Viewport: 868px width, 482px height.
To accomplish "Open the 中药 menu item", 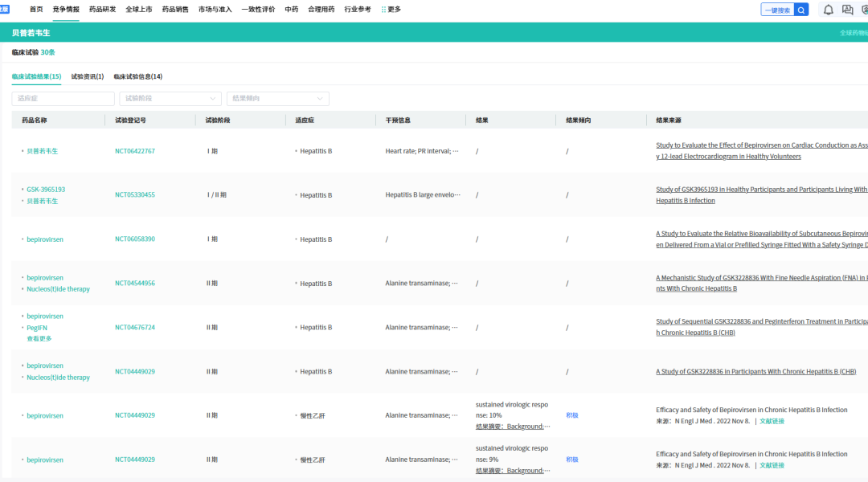I will click(291, 10).
